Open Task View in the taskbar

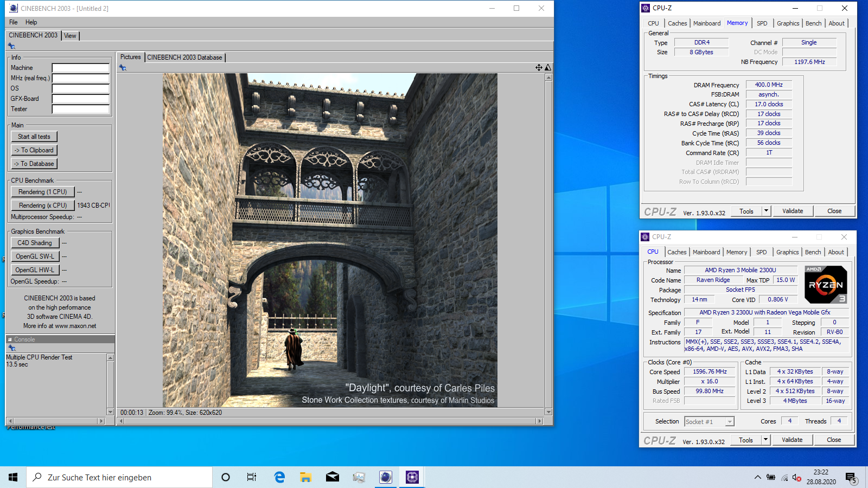tap(252, 477)
